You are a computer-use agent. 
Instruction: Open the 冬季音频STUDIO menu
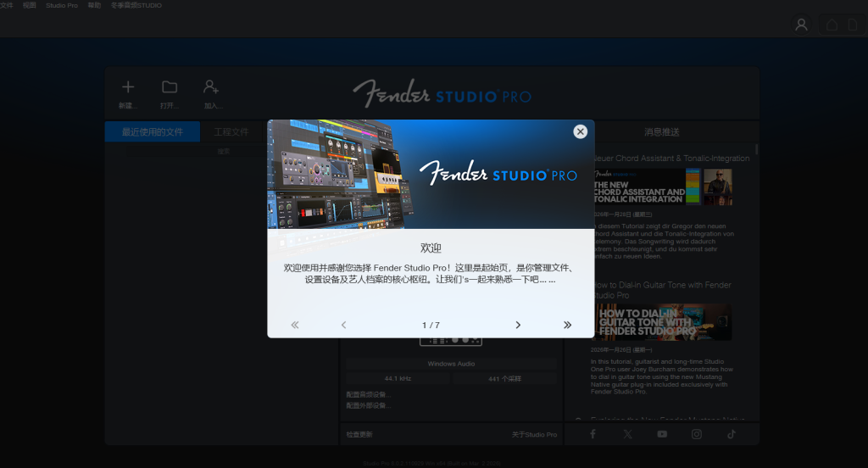(x=136, y=5)
